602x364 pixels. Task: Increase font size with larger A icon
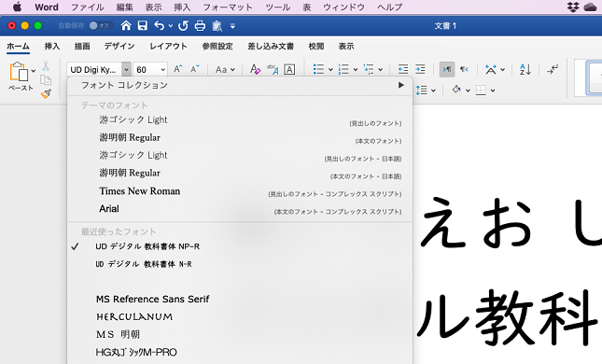click(177, 69)
